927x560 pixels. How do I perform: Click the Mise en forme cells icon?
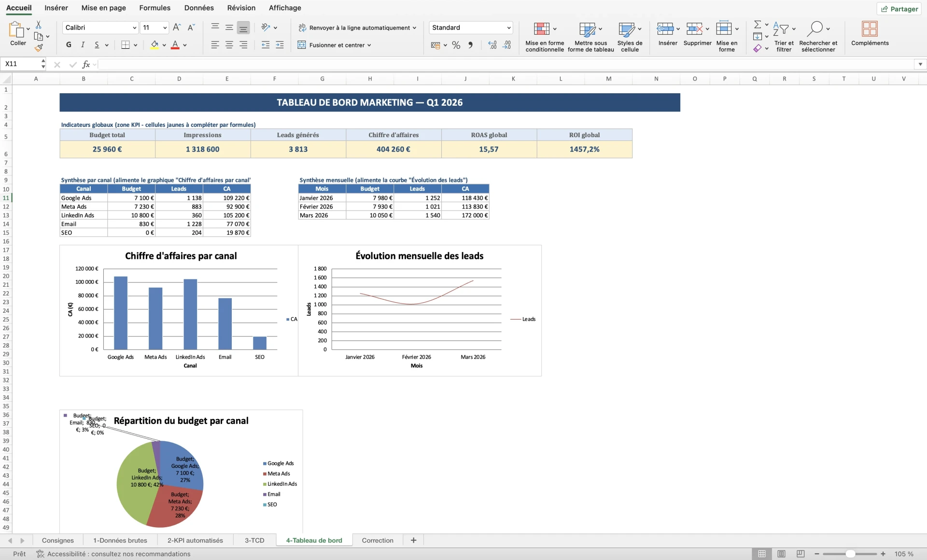(x=724, y=28)
